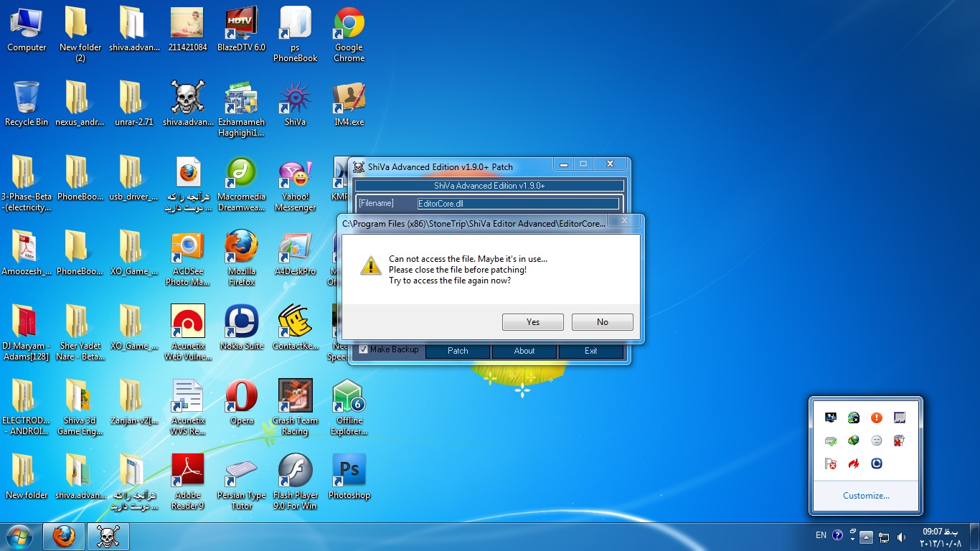Screen dimensions: 980x551
Task: Click the Internet Download Manager tray icon
Action: [x=853, y=441]
